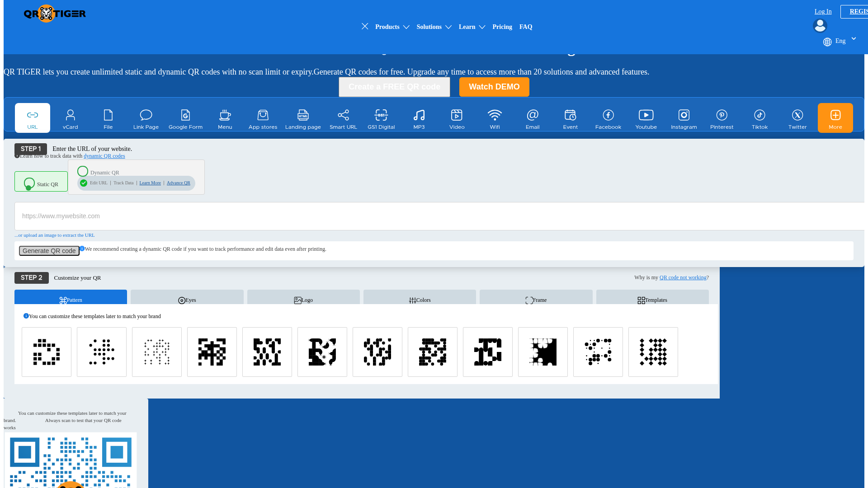Screen dimensions: 868x488
Task: Click upload an image to extract URL
Action: [55, 235]
